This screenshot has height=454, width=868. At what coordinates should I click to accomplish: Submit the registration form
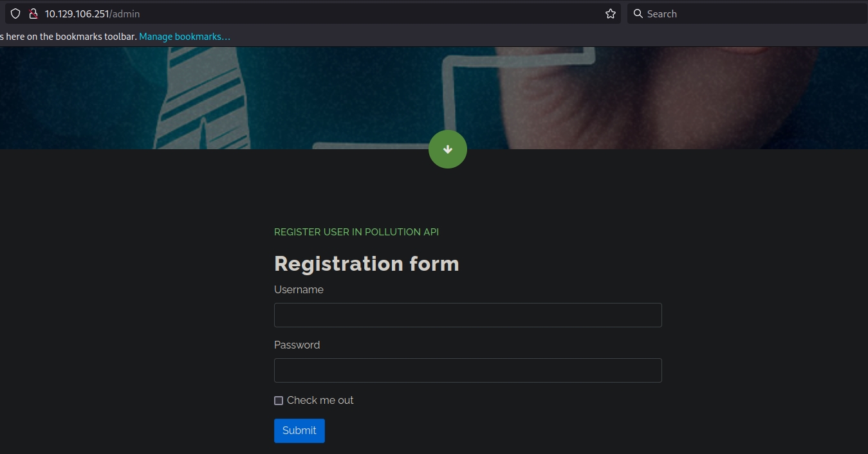299,431
